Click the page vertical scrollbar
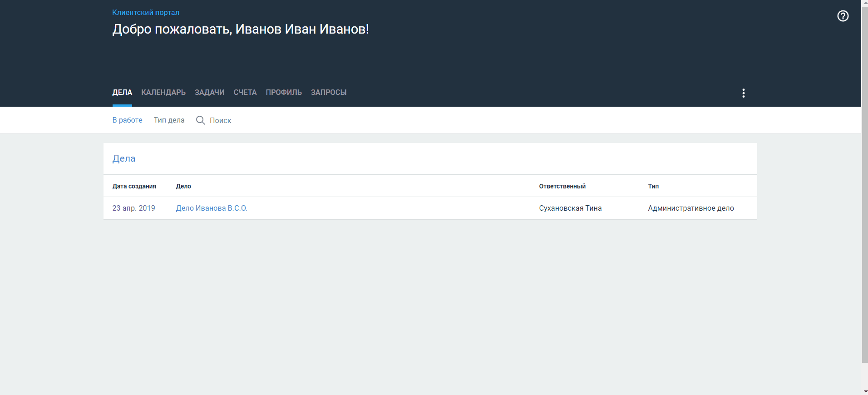 pyautogui.click(x=864, y=182)
